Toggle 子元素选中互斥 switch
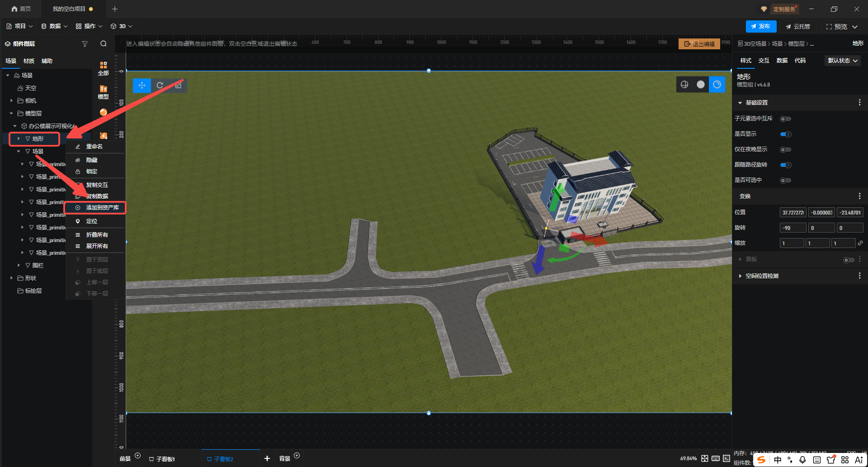 pyautogui.click(x=786, y=119)
